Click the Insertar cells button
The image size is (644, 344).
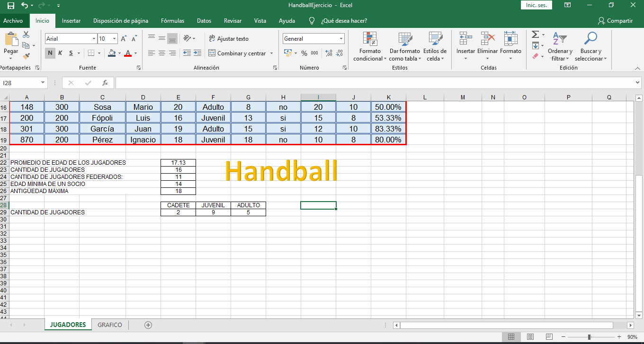465,46
